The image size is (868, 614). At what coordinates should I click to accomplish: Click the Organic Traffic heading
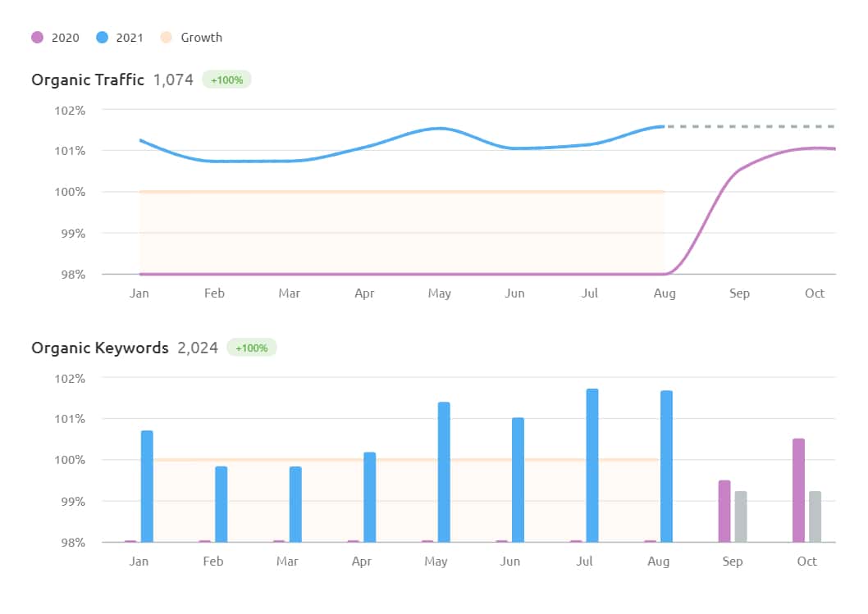[x=88, y=80]
